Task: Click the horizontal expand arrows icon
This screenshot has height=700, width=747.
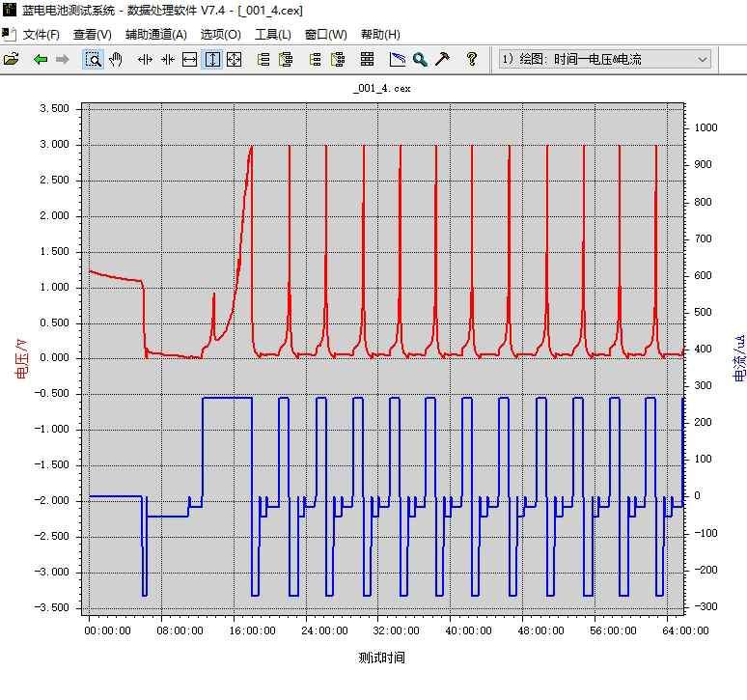Action: (x=145, y=59)
